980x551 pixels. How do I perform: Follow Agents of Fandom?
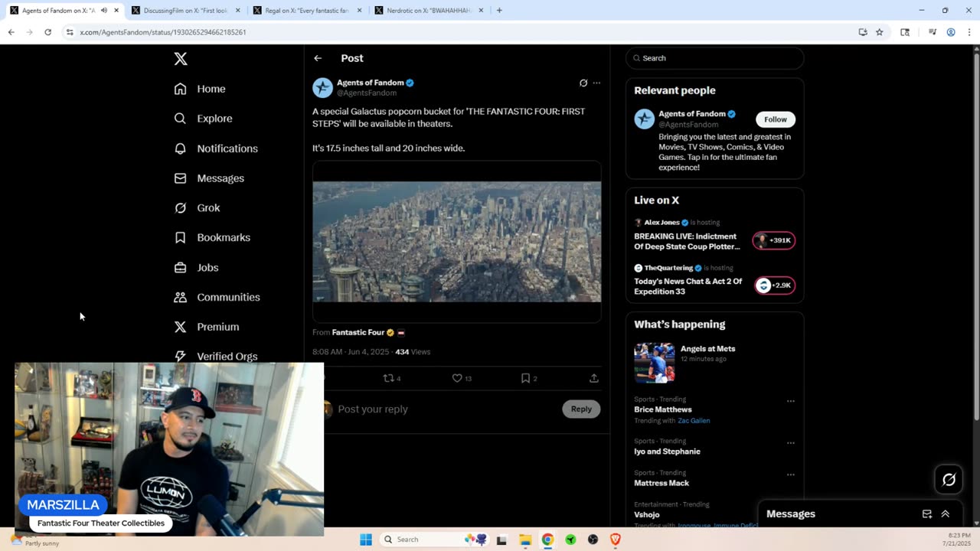776,119
